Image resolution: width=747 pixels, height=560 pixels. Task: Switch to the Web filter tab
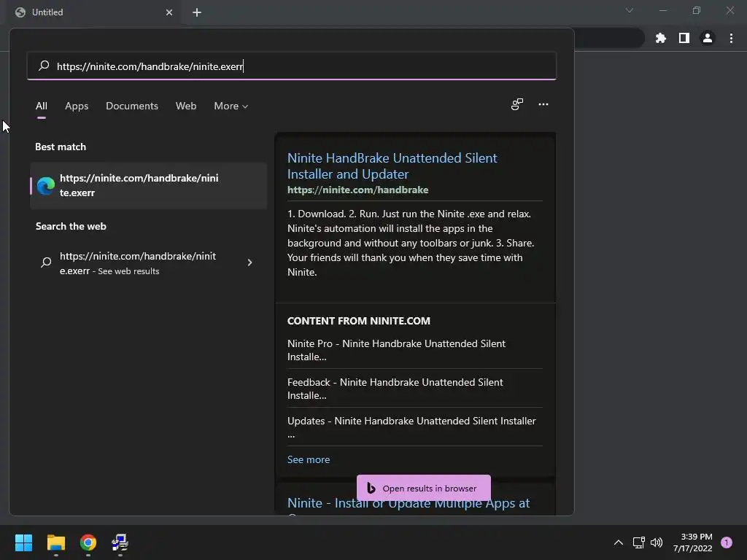[x=186, y=106]
